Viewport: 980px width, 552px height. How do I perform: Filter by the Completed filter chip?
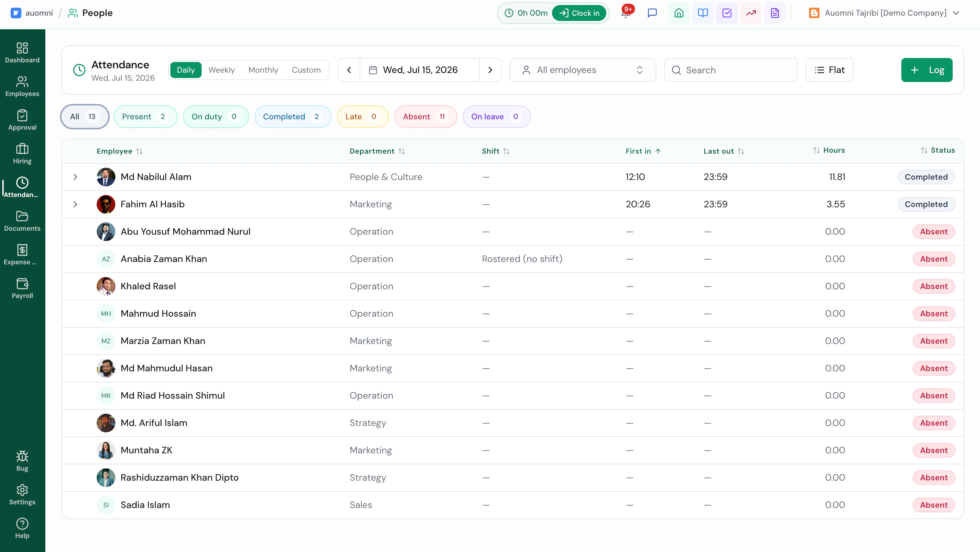[293, 116]
